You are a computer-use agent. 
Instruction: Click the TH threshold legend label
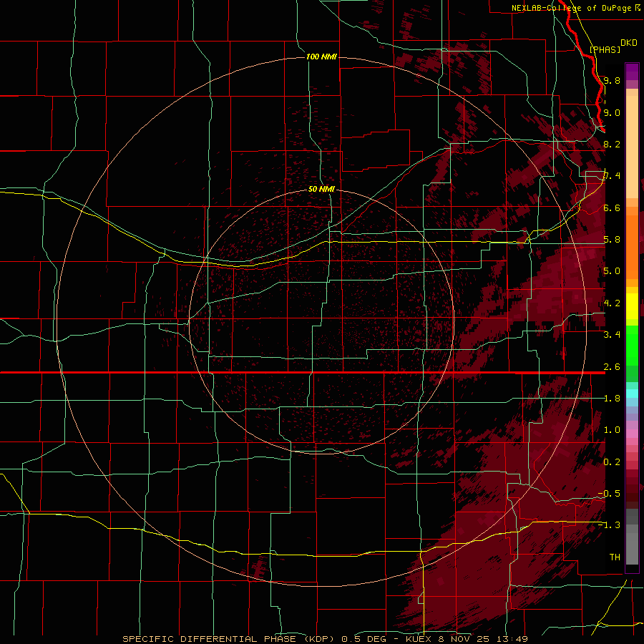click(615, 557)
